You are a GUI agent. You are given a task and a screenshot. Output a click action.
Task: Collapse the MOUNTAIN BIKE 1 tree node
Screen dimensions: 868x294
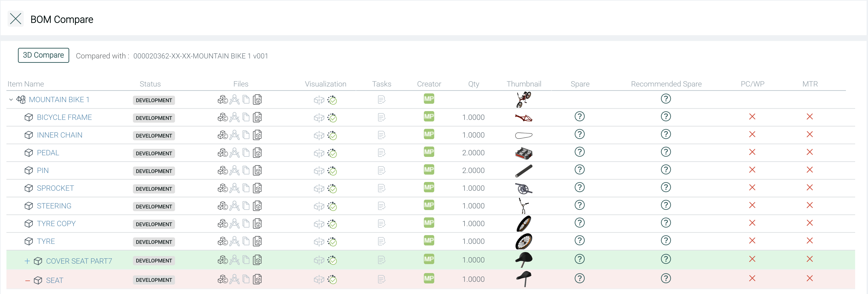[x=11, y=99]
